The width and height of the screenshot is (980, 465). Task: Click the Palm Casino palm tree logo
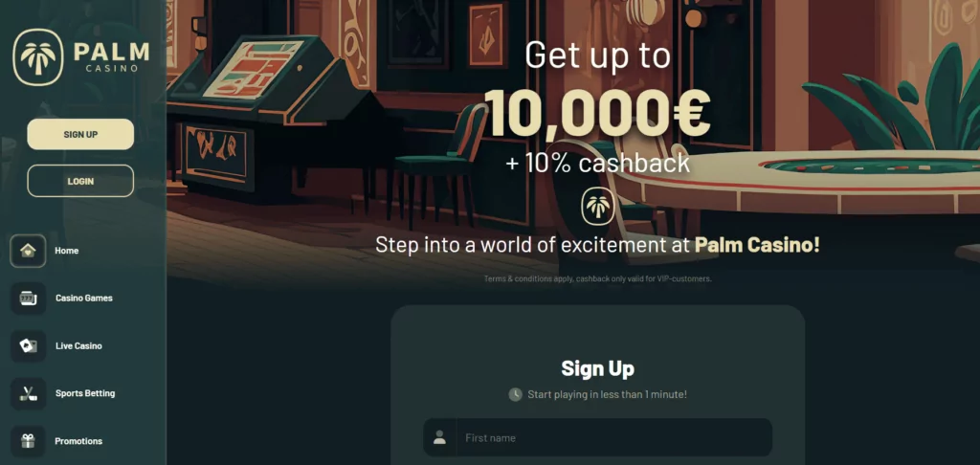click(37, 57)
